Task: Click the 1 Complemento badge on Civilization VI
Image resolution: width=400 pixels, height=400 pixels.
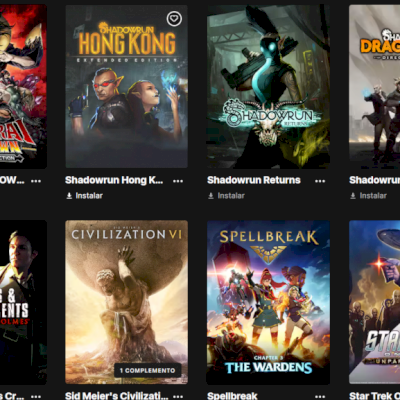Action: [x=147, y=370]
